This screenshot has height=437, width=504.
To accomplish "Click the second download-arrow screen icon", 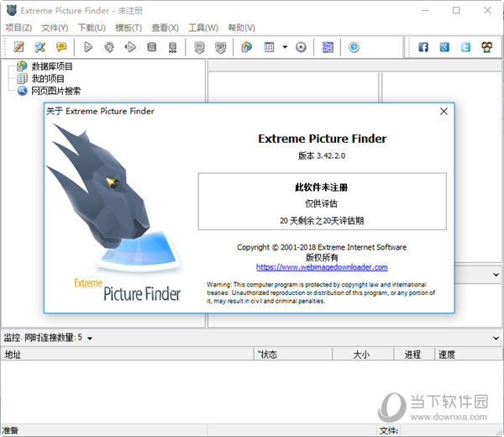I will tap(220, 48).
